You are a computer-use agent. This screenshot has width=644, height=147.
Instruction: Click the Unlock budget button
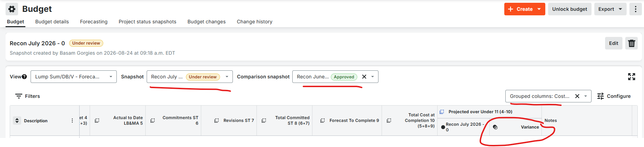tap(570, 9)
